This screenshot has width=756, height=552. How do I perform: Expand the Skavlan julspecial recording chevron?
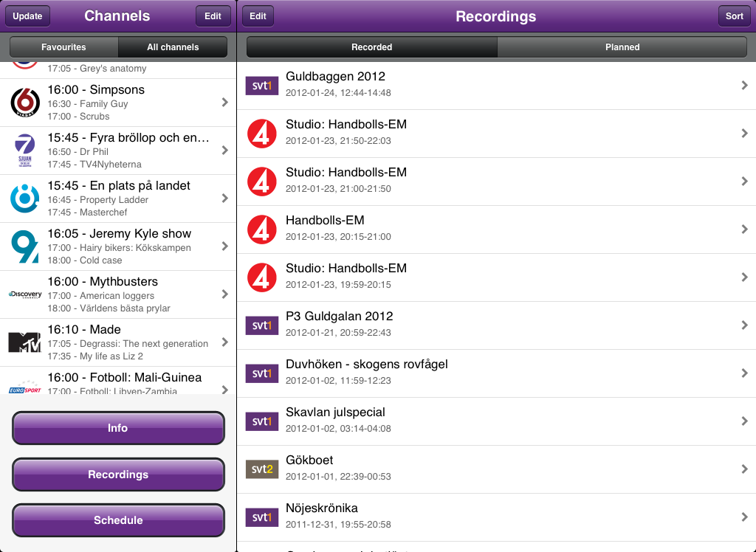(x=744, y=421)
